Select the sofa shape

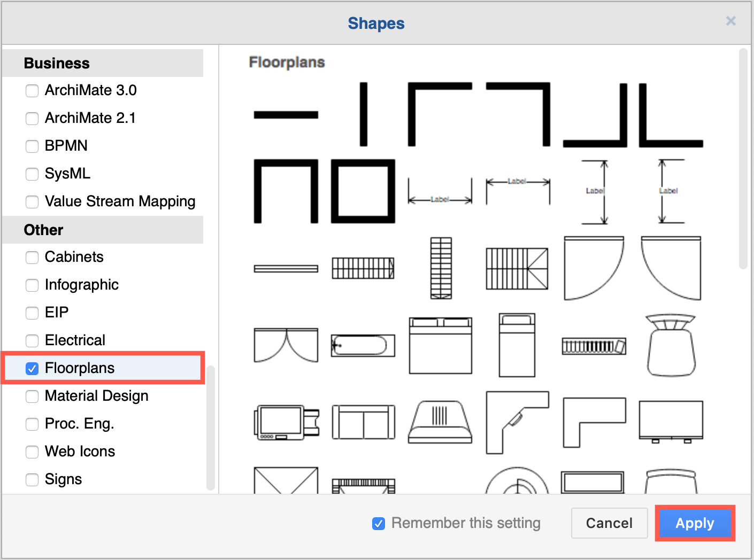coord(363,422)
